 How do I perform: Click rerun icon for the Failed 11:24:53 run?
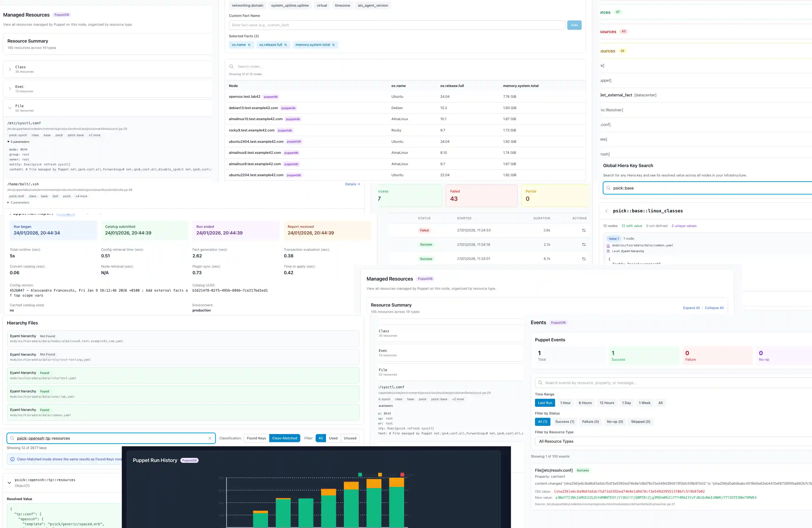tap(584, 230)
